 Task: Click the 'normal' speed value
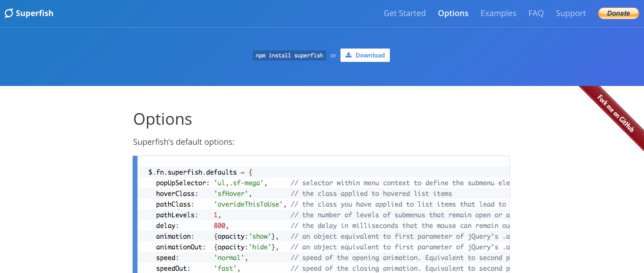(x=230, y=258)
